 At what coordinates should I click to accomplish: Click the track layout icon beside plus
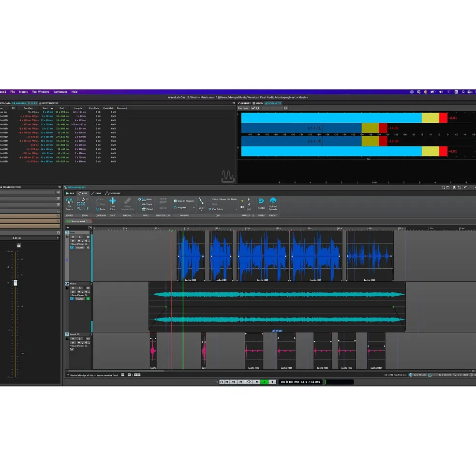click(90, 228)
